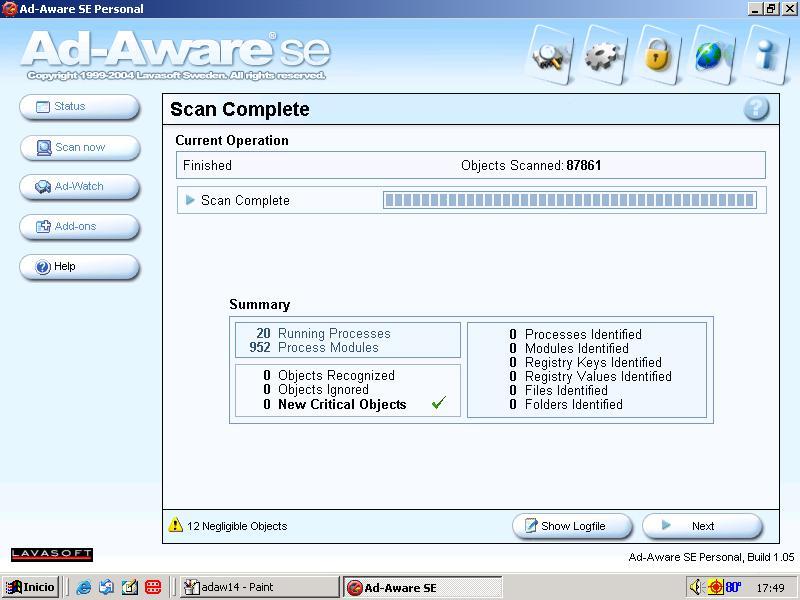The image size is (800, 600).
Task: Click '0 Folders Identified' text
Action: (566, 405)
